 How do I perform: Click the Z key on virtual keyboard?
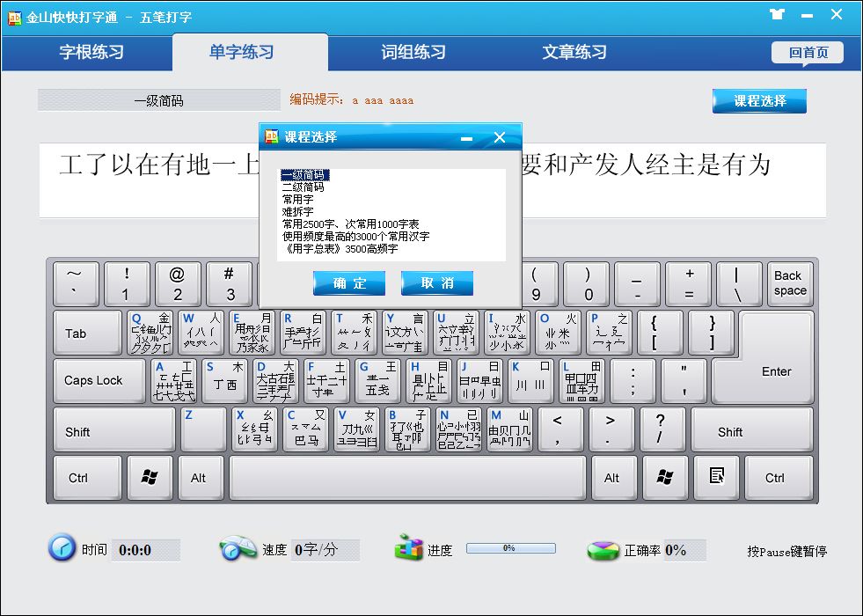pyautogui.click(x=203, y=429)
